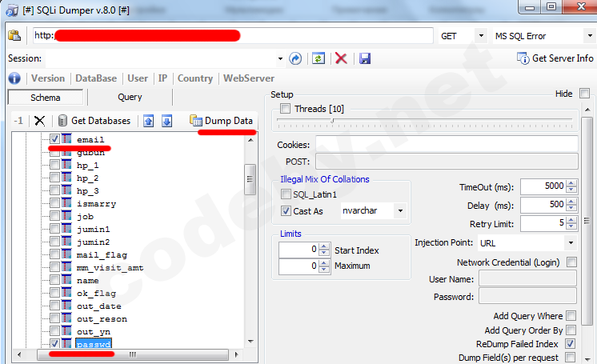Toggle the Cast As checkbox

coord(286,210)
